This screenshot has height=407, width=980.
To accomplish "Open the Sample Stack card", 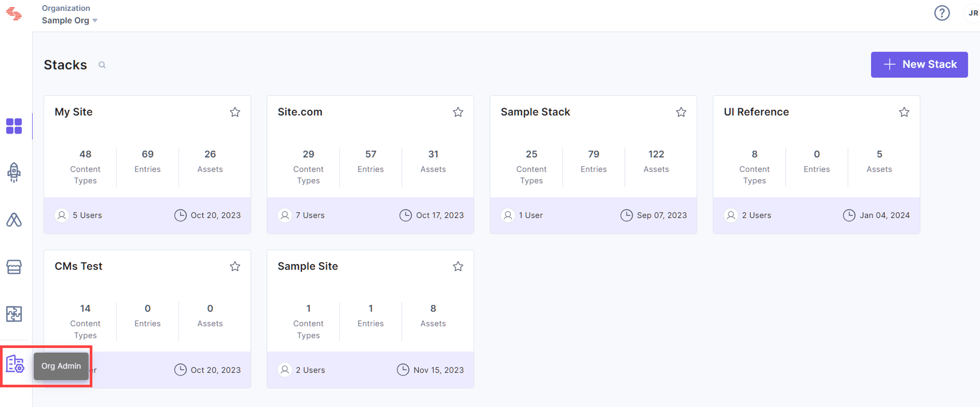I will coord(593,165).
